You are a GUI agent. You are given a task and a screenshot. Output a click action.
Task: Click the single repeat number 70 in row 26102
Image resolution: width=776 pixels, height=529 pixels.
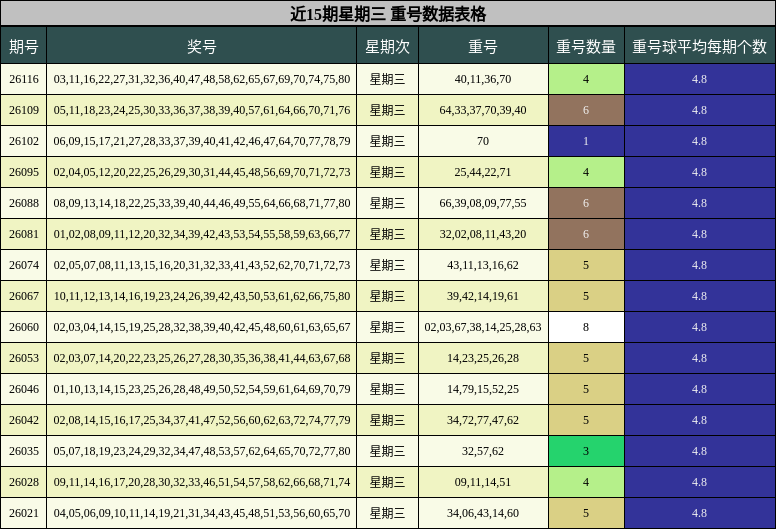coord(483,141)
